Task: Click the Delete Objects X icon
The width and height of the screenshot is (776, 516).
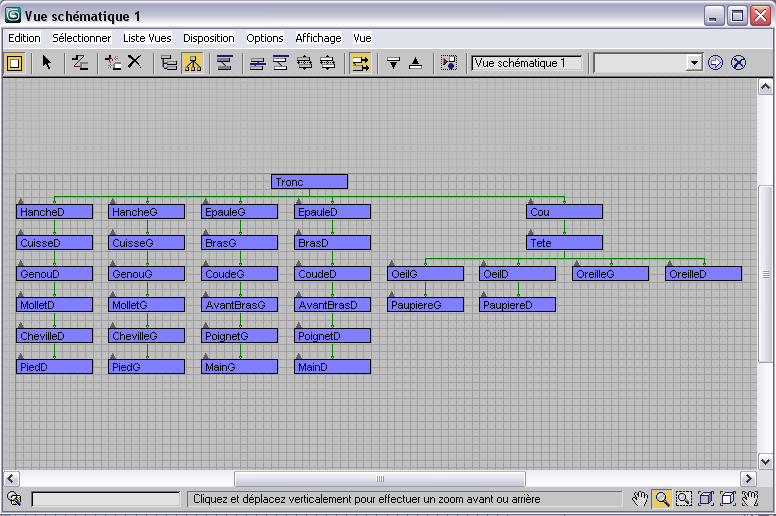Action: point(135,62)
